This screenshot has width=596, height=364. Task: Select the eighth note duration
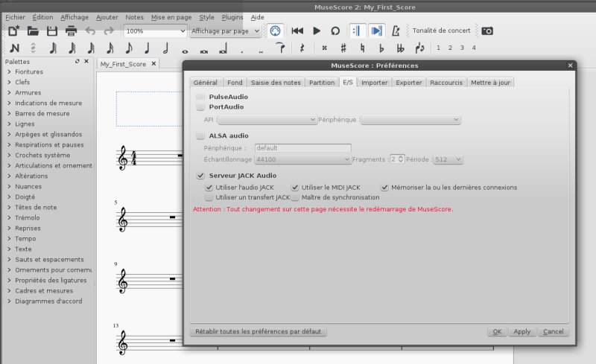[128, 48]
